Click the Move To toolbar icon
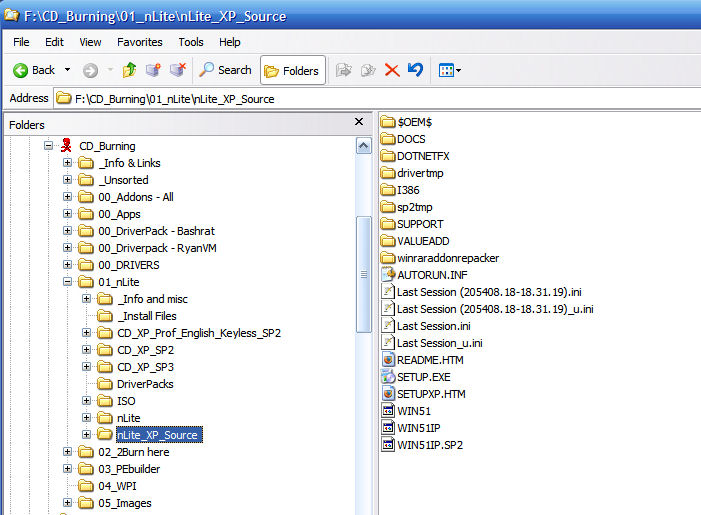Viewport: 701px width, 515px height. (344, 70)
